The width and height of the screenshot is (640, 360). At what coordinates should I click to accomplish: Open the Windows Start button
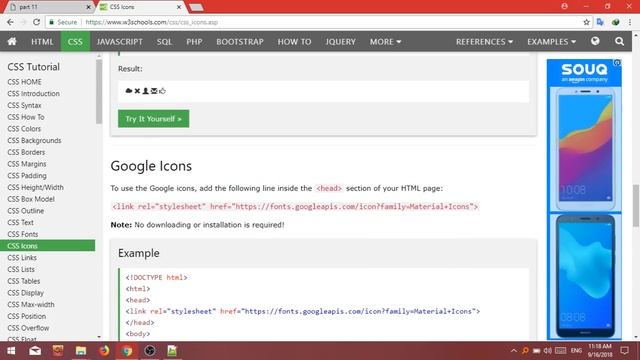pos(11,351)
